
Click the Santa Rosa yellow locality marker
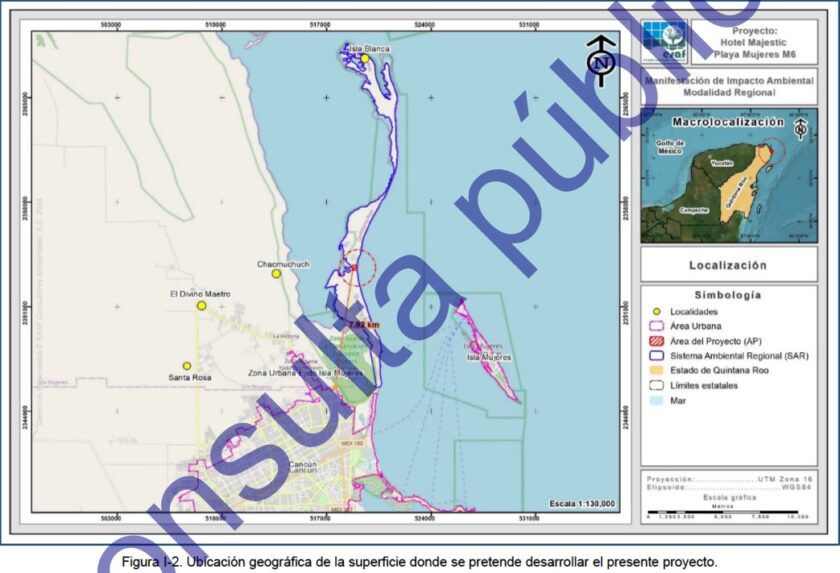[x=187, y=366]
